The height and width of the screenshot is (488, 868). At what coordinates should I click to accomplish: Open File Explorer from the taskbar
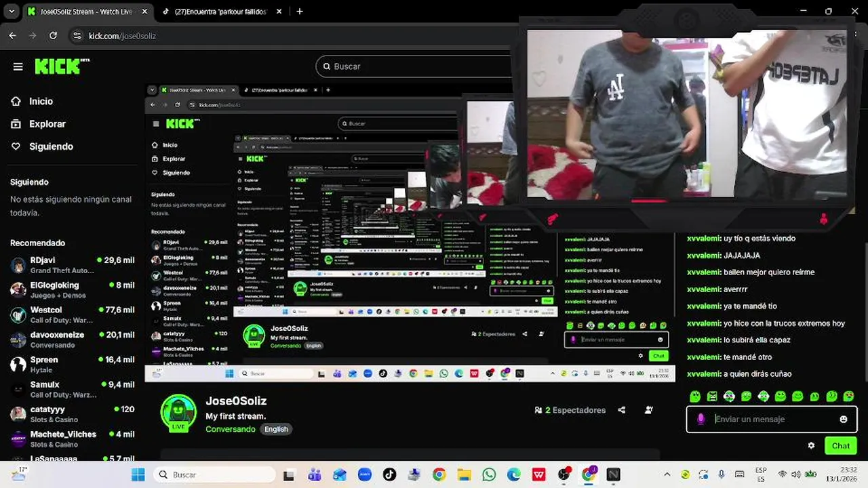[464, 475]
